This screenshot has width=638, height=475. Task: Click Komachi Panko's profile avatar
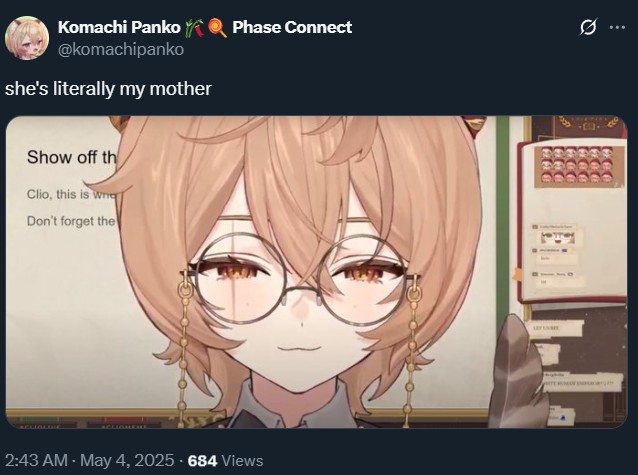point(27,38)
